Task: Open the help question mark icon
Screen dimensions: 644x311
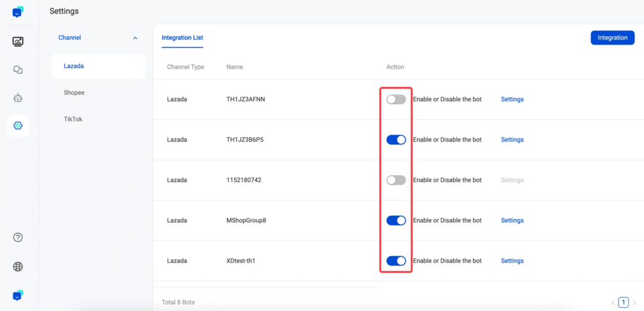Action: [x=18, y=237]
